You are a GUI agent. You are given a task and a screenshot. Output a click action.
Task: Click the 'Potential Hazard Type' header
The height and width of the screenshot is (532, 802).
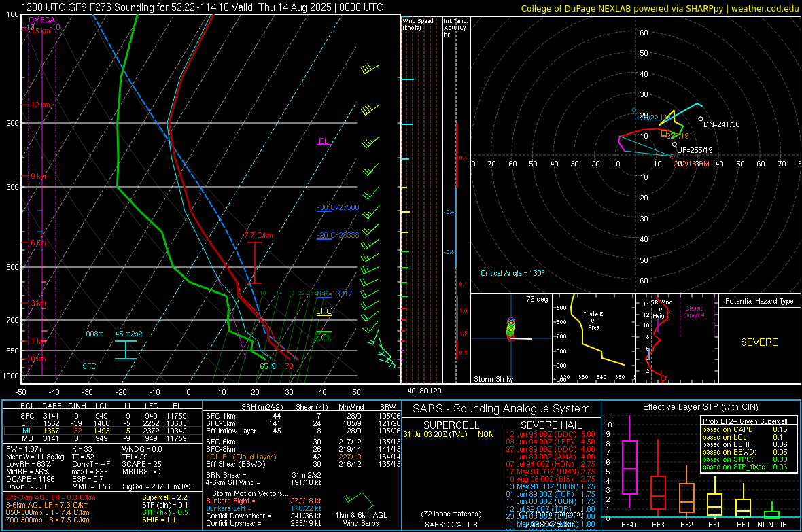(x=759, y=301)
